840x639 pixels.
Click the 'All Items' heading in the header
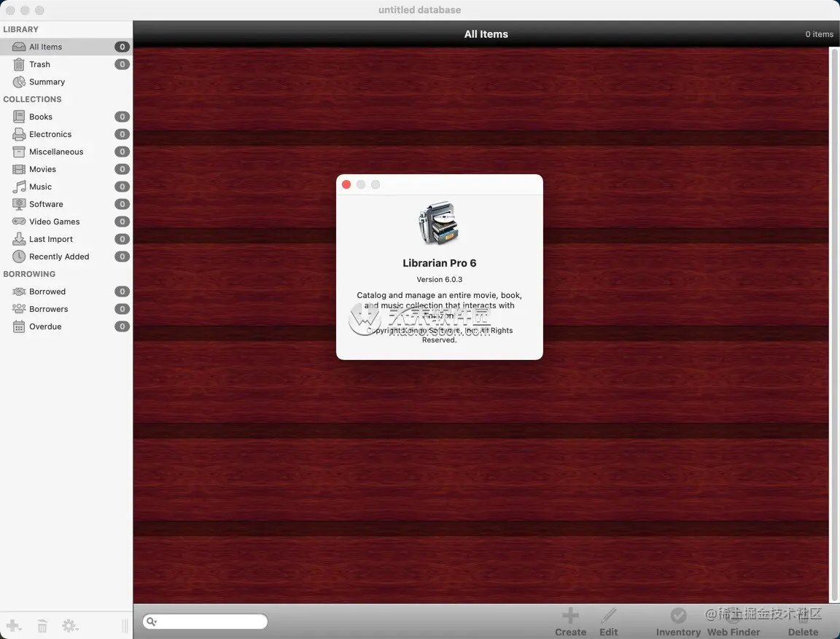pos(486,34)
